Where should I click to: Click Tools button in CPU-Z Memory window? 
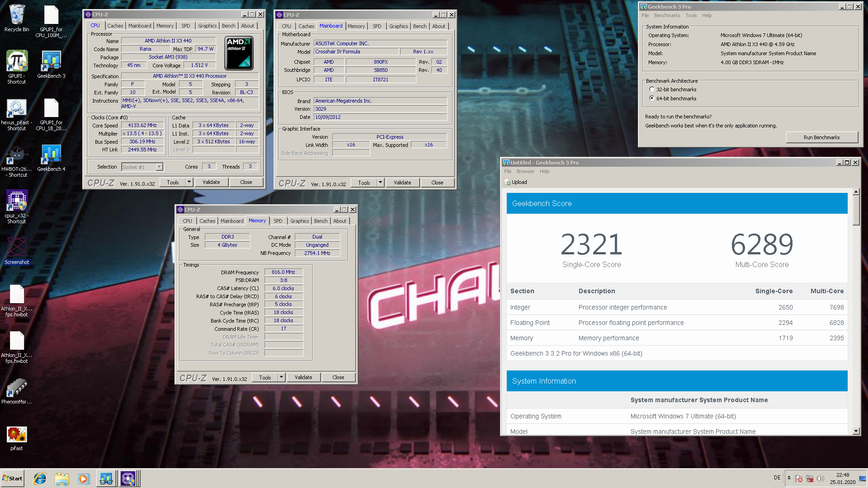tap(265, 377)
